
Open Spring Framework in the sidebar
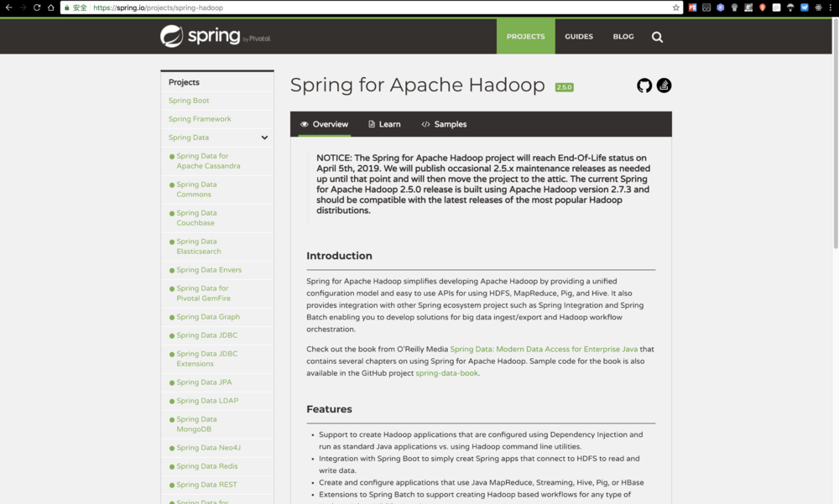[x=200, y=119]
